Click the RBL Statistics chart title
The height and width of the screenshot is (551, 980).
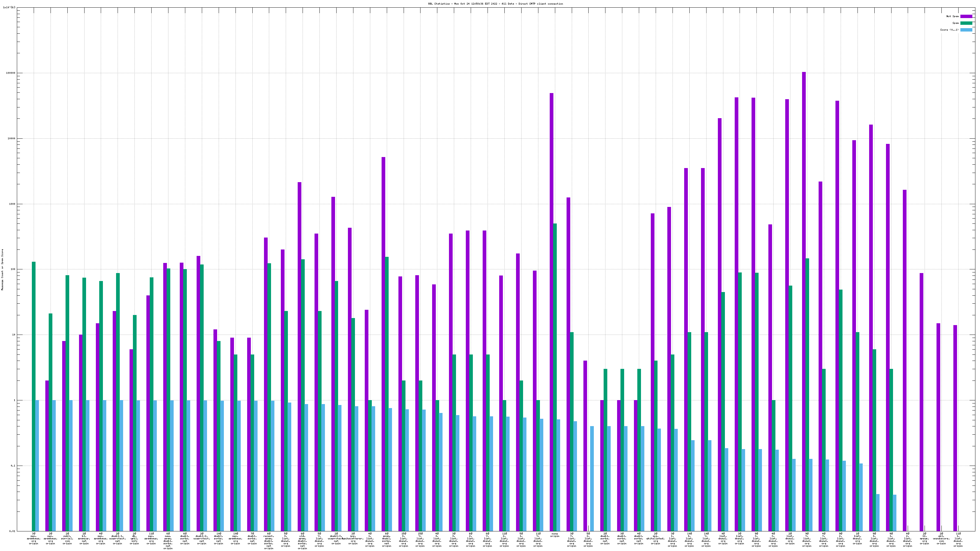point(495,4)
